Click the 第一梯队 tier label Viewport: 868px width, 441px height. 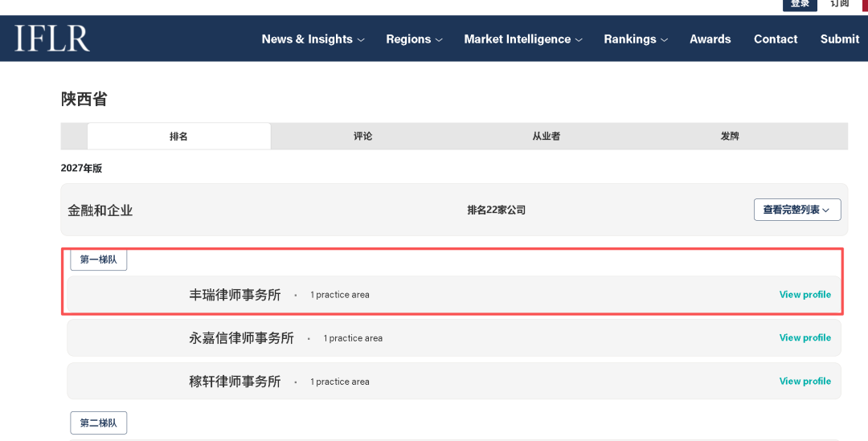[99, 259]
